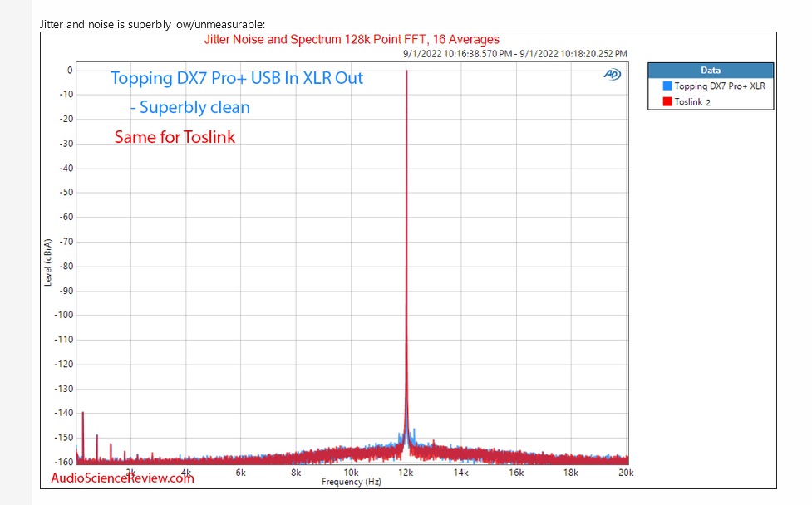812x505 pixels.
Task: Click the 12k frequency axis tick label
Action: coord(406,473)
